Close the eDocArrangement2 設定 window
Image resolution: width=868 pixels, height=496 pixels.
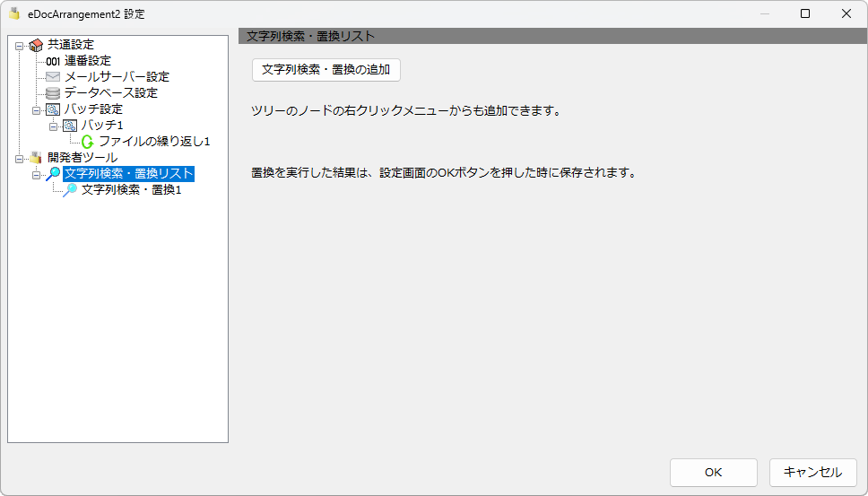tap(846, 13)
